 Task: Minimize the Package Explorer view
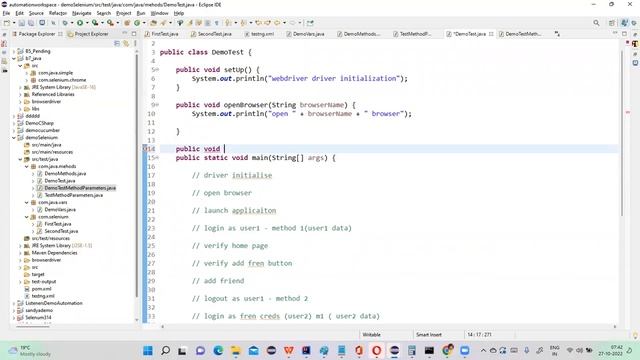click(125, 33)
